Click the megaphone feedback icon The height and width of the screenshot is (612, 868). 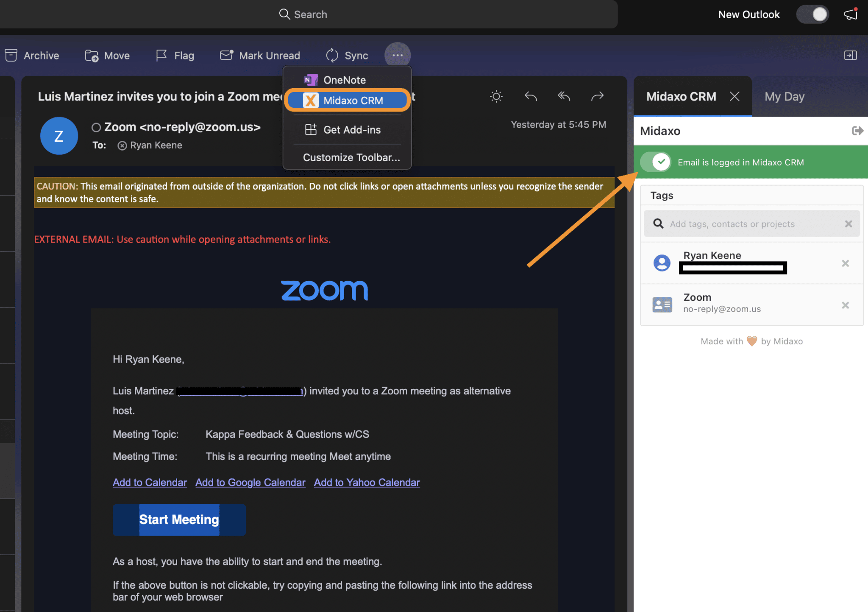click(x=851, y=14)
